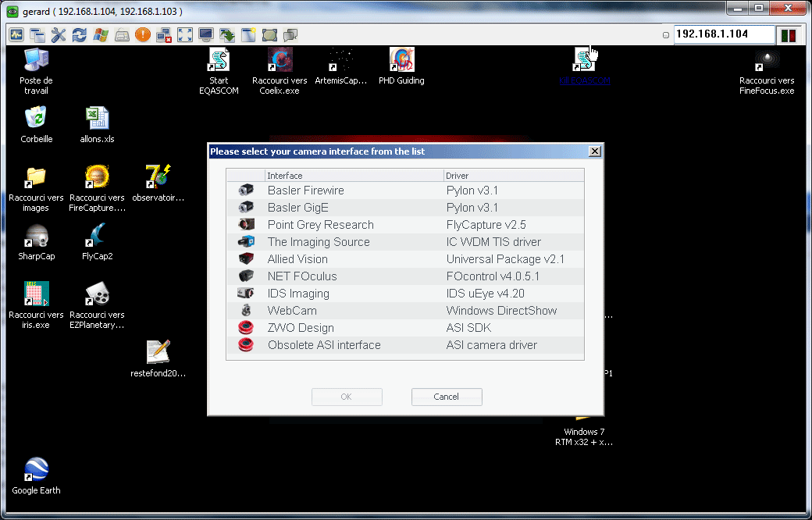Choose The Imaging Source interface
Viewport: 812px width, 520px height.
pyautogui.click(x=405, y=242)
